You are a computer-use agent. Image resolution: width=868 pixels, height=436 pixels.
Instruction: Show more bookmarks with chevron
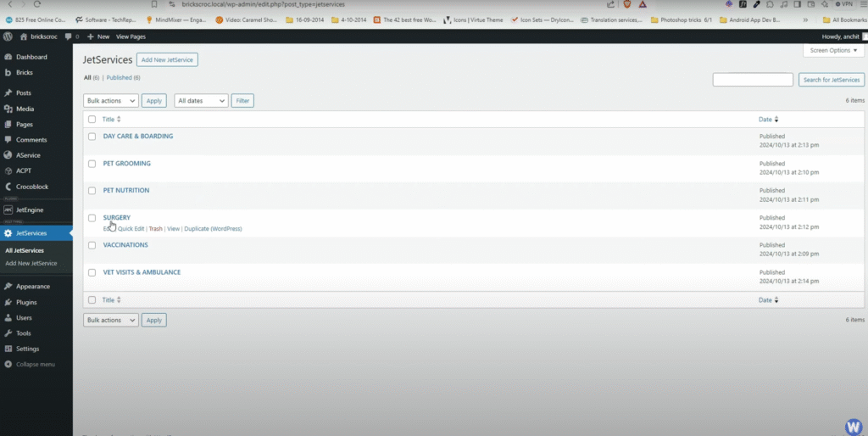[805, 20]
